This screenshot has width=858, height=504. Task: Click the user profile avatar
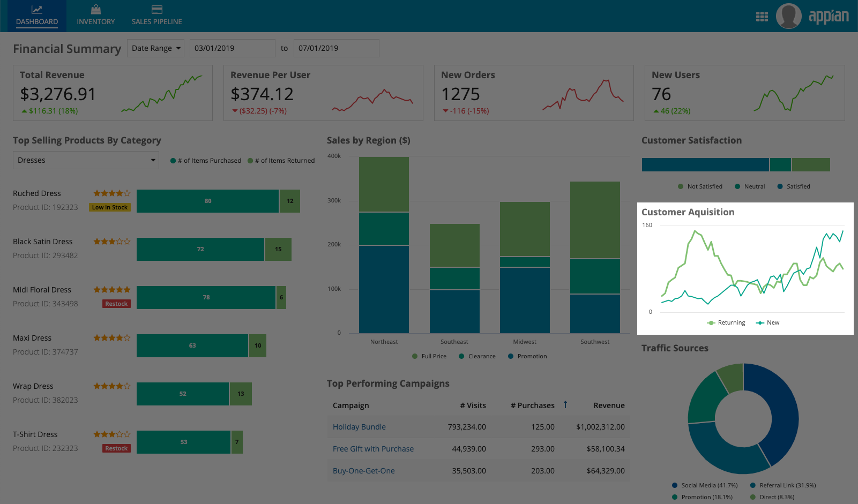(x=788, y=16)
